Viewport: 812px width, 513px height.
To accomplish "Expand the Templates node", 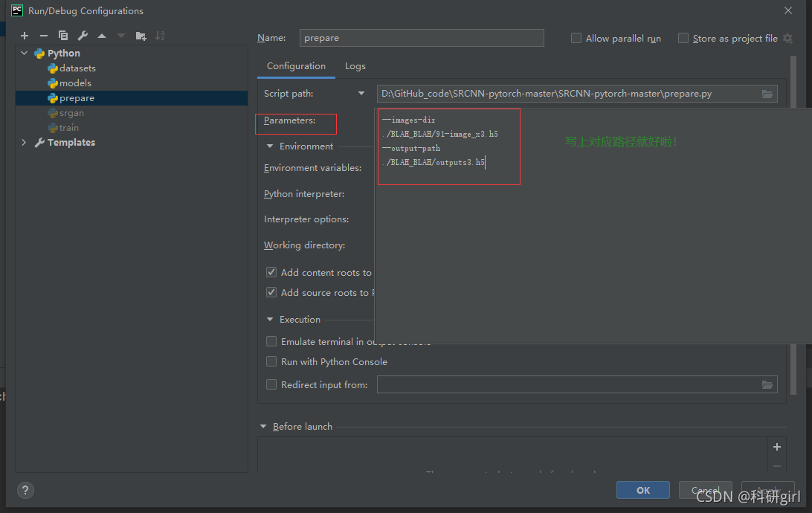I will pyautogui.click(x=25, y=142).
